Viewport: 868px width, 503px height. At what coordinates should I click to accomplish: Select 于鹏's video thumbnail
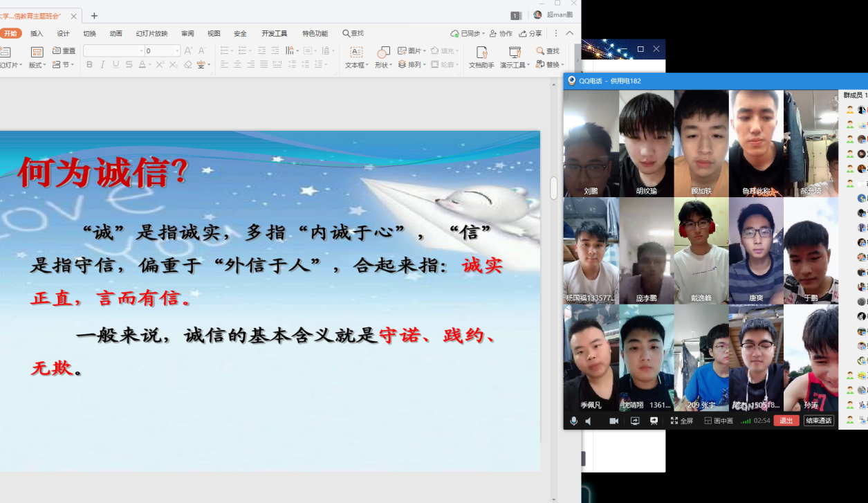(x=811, y=250)
